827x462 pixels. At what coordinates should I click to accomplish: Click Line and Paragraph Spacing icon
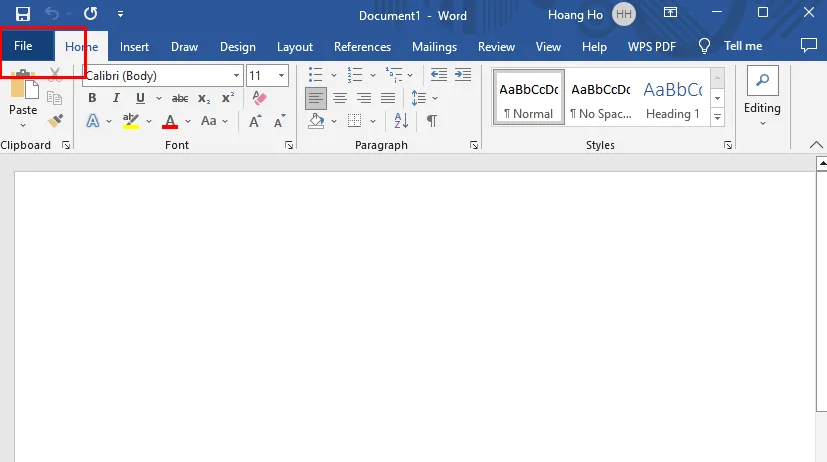(419, 98)
